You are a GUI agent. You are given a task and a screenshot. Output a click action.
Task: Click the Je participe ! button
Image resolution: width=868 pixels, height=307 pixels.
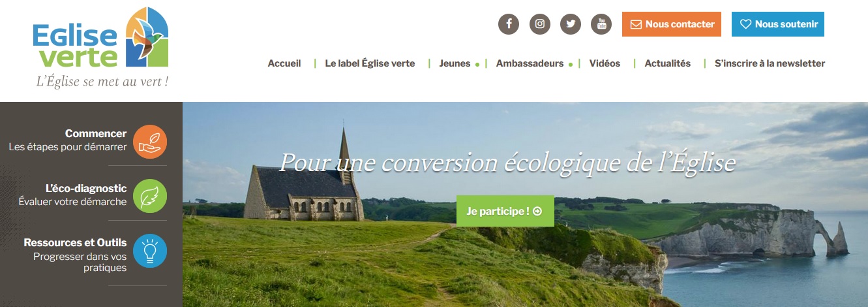click(x=505, y=211)
